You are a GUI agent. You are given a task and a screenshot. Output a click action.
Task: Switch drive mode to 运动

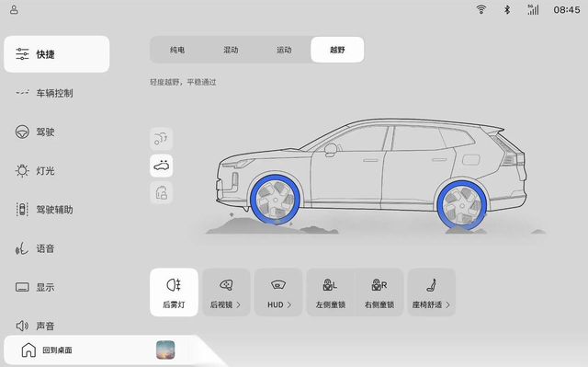pos(284,50)
